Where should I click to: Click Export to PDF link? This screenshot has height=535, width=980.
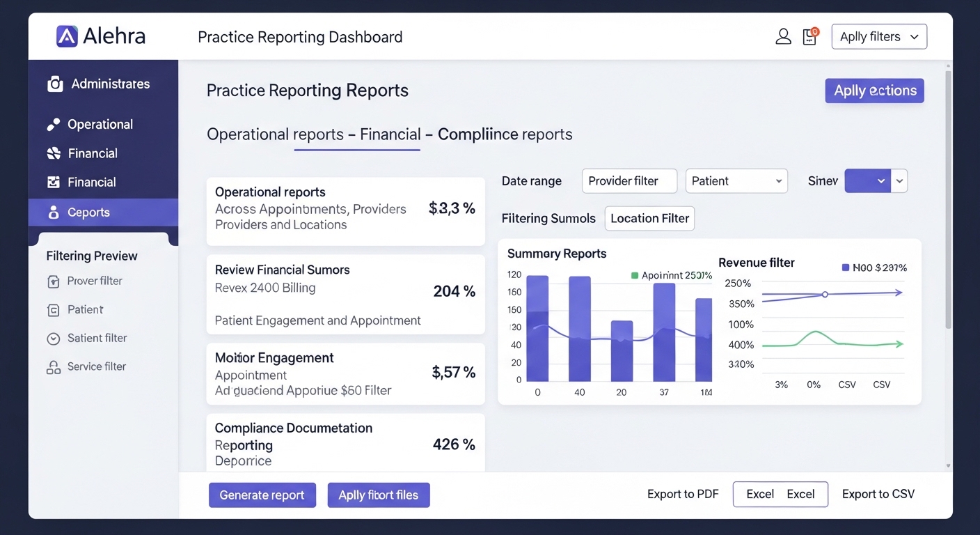(682, 495)
